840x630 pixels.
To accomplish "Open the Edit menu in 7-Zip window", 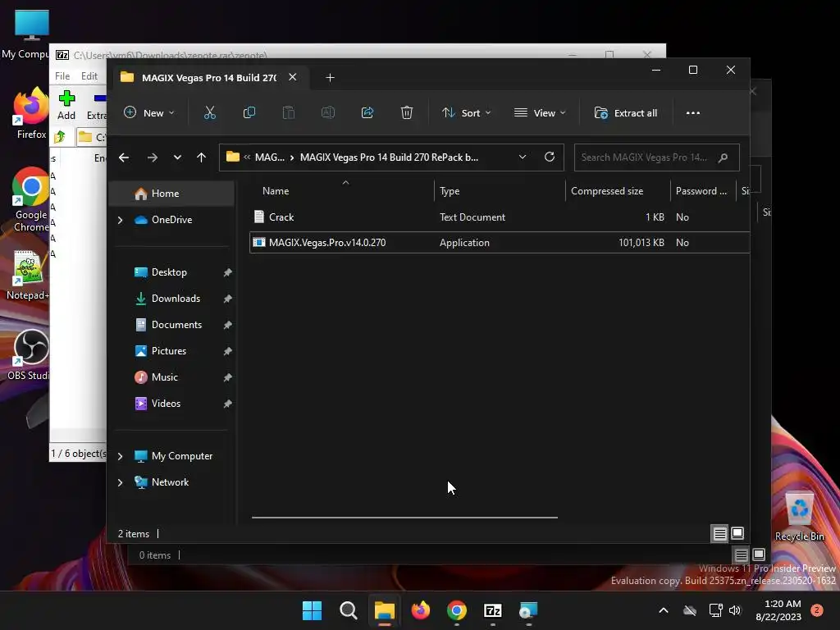I will click(x=89, y=76).
